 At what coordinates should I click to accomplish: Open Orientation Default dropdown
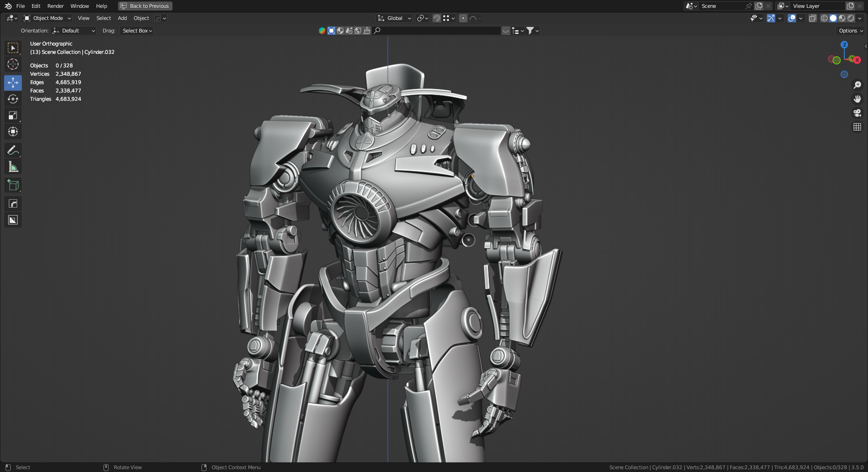[73, 31]
